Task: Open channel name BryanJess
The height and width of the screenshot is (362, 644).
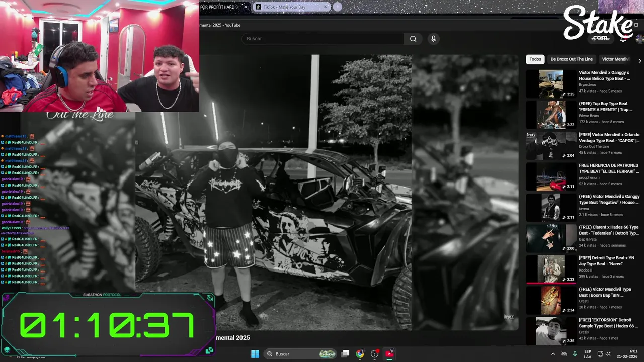Action: (x=587, y=85)
